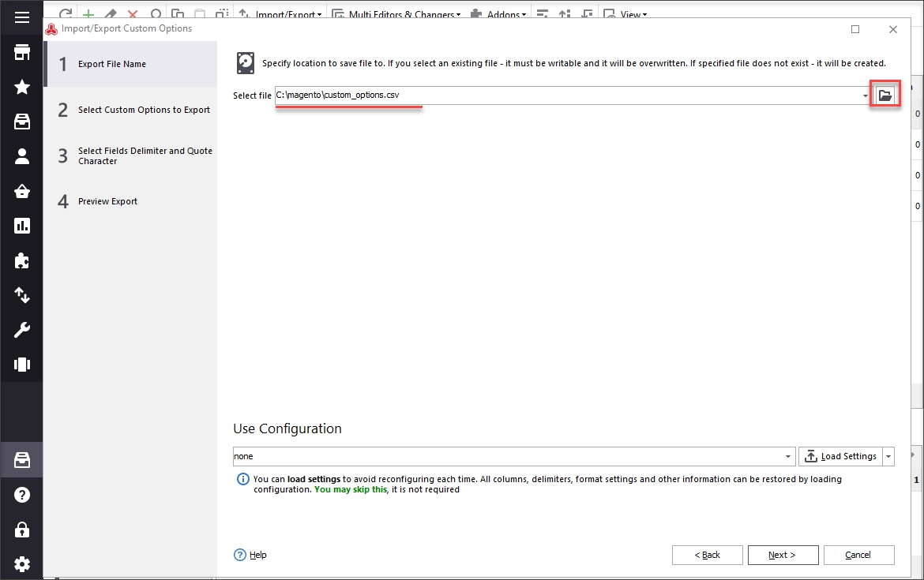Open the Addons toolbar dropdown
924x580 pixels.
click(498, 13)
